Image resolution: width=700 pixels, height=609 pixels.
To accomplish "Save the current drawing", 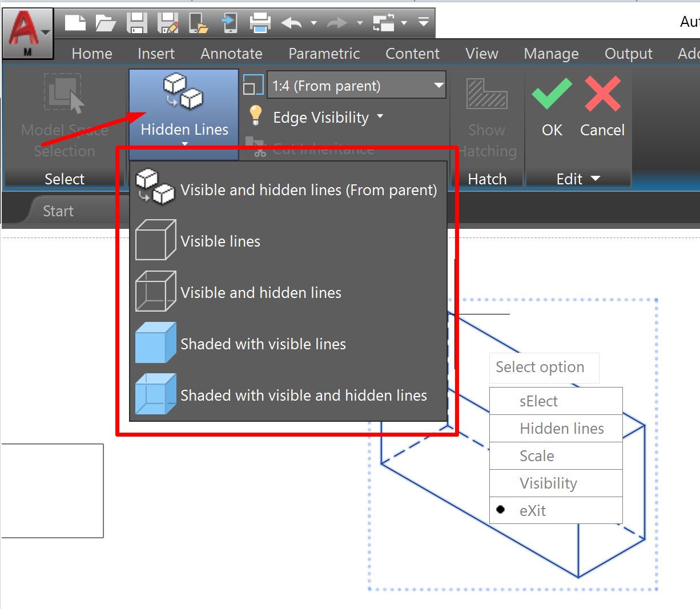I will [x=137, y=22].
